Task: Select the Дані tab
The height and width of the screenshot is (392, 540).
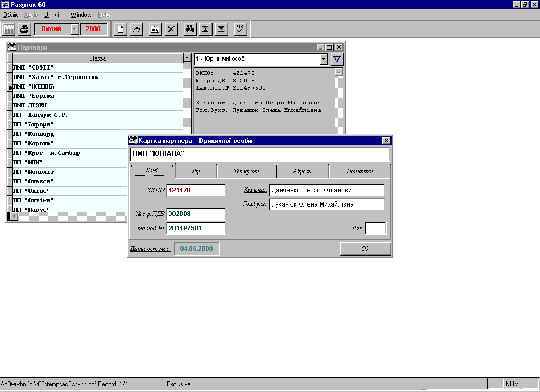Action: pyautogui.click(x=152, y=170)
